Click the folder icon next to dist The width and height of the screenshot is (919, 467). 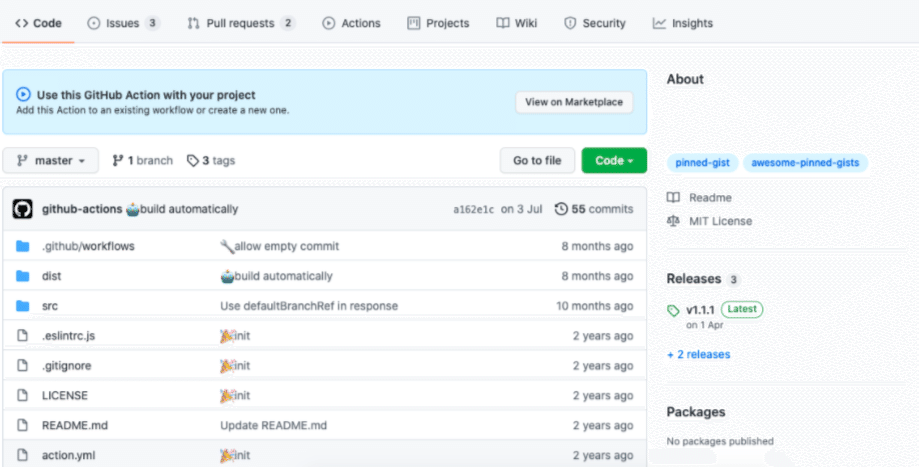pyautogui.click(x=23, y=276)
